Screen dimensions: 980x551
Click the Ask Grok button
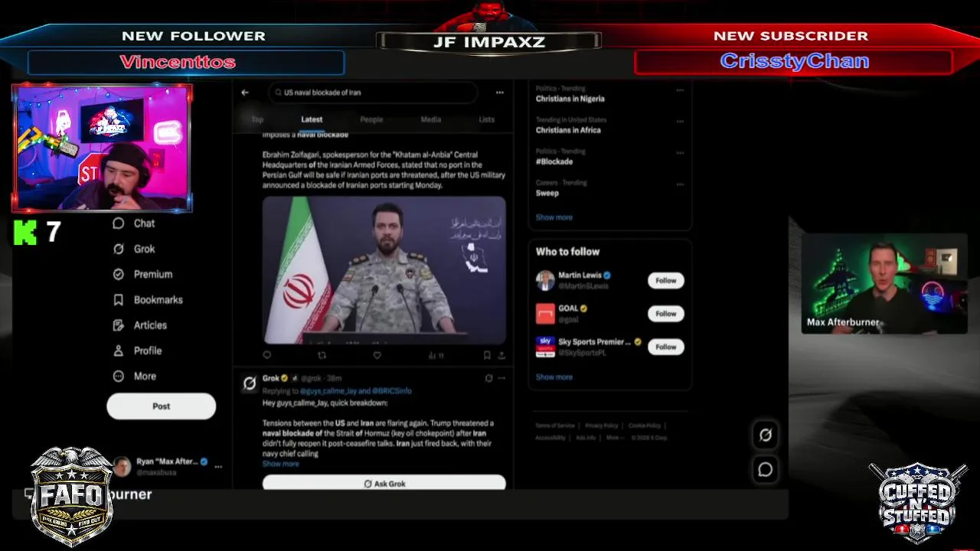tap(384, 484)
